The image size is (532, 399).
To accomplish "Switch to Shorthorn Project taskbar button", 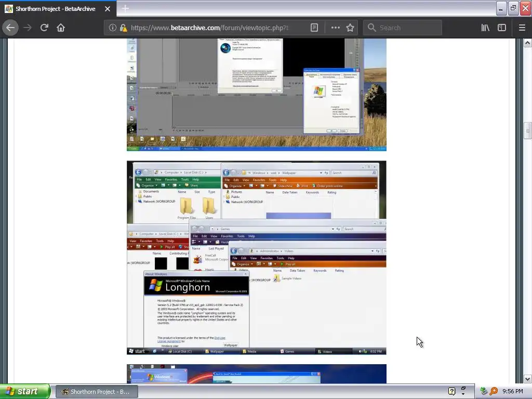I will [x=97, y=392].
